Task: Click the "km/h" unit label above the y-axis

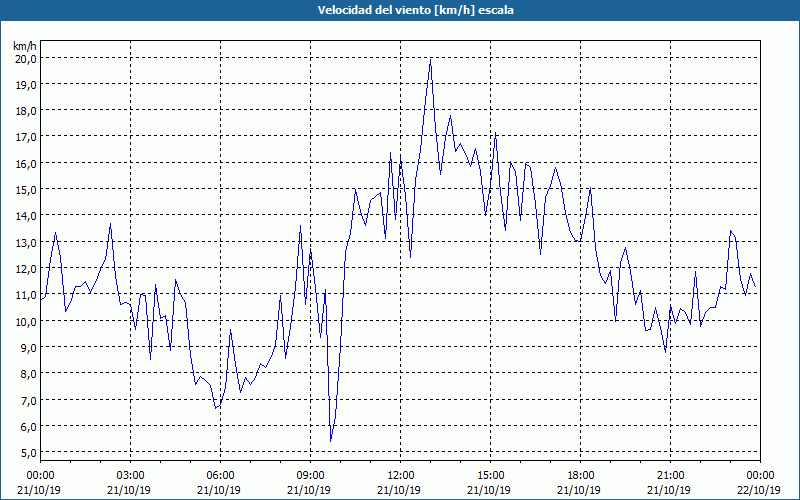Action: pos(25,46)
